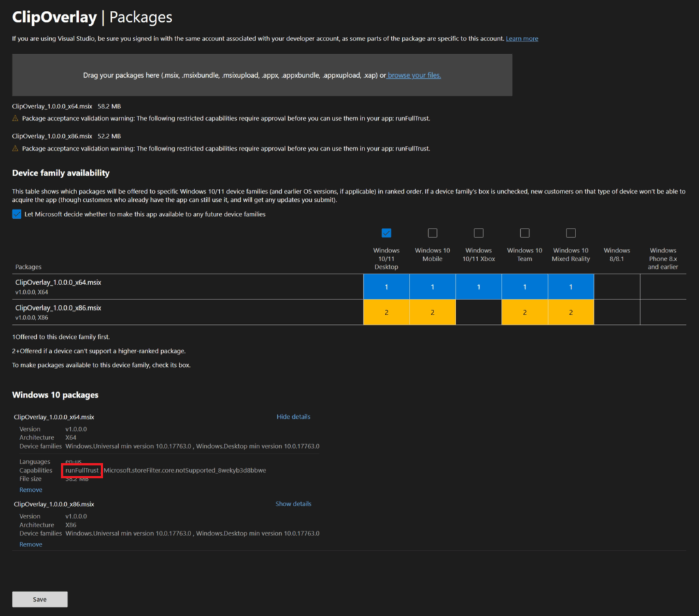Check the Windows 10/11 Xbox box
The width and height of the screenshot is (699, 616).
coord(479,233)
